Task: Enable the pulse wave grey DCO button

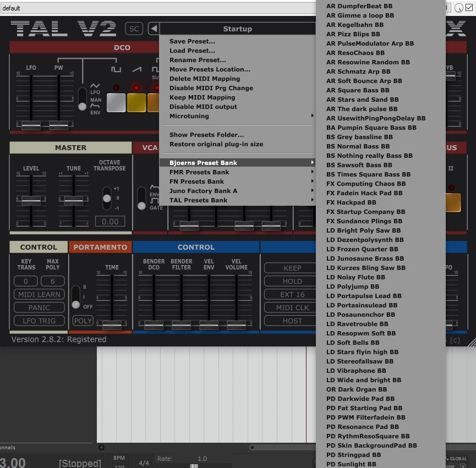Action: pyautogui.click(x=116, y=102)
